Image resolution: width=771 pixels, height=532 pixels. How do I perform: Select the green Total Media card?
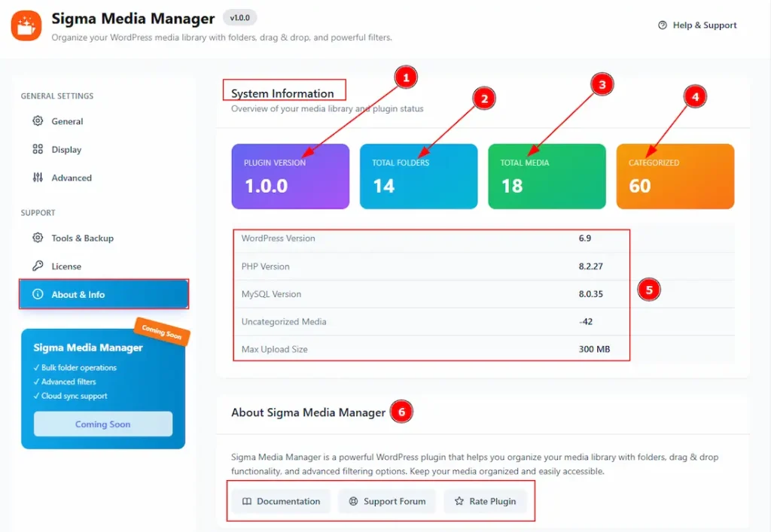[x=547, y=176]
